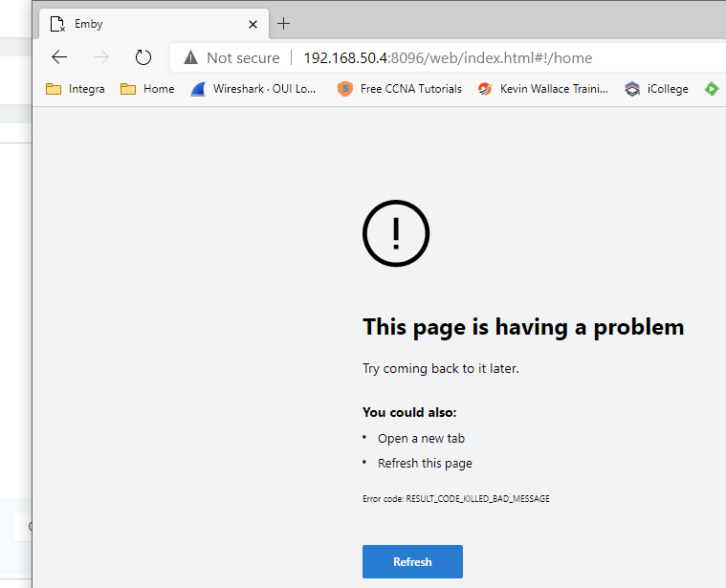Viewport: 726px width, 588px height.
Task: Open the Wireshark OUI Lookup bookmark
Action: pyautogui.click(x=253, y=89)
